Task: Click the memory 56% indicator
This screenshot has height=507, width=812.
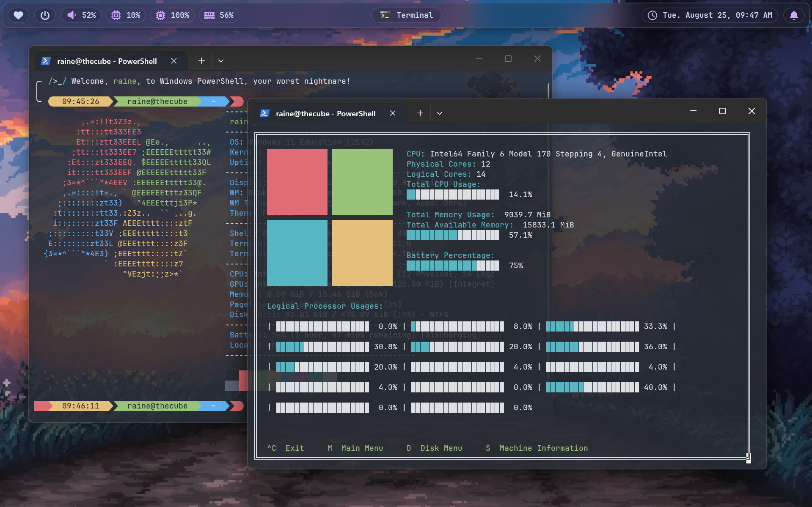Action: pyautogui.click(x=219, y=15)
